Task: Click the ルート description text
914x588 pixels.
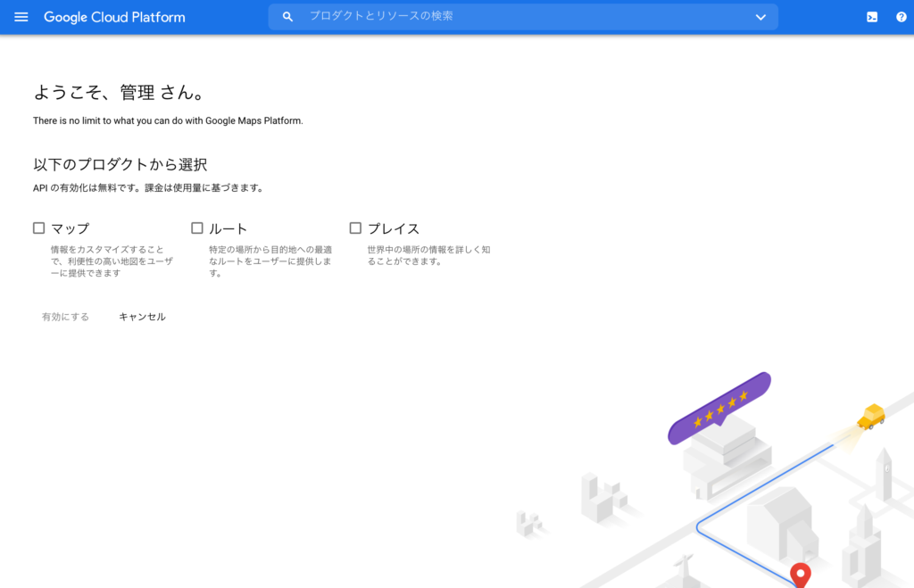Action: (270, 261)
